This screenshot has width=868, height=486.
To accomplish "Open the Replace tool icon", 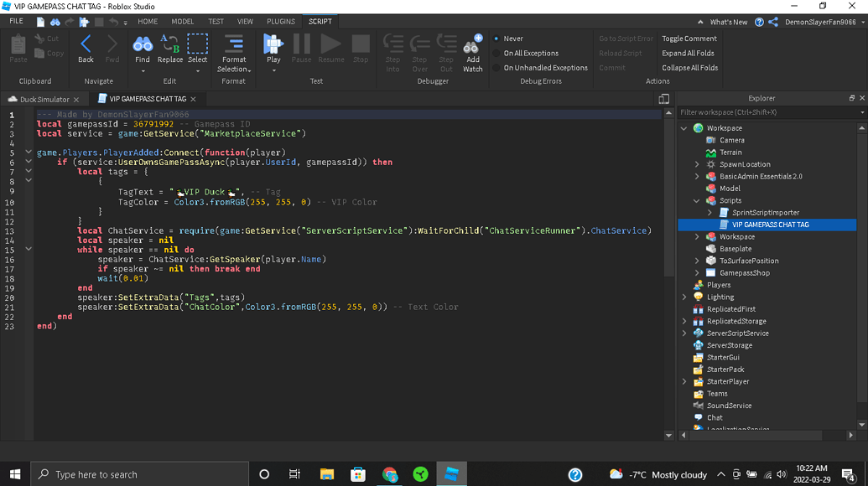I will point(169,43).
